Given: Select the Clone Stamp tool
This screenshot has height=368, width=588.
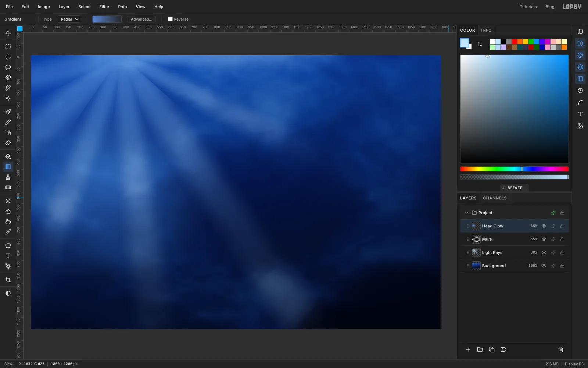Looking at the screenshot, I should coord(8,177).
